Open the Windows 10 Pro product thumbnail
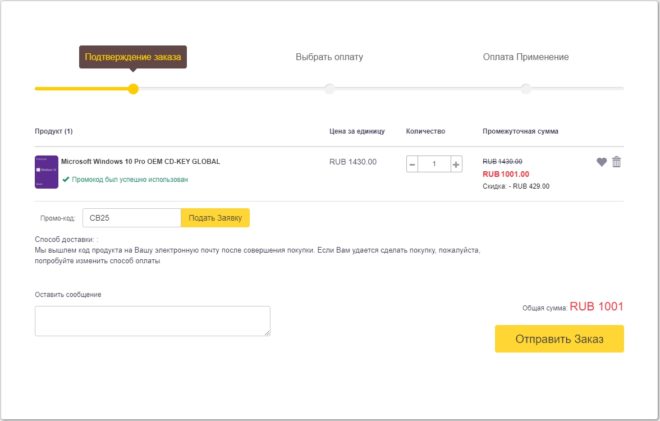This screenshot has width=660, height=421. (46, 172)
